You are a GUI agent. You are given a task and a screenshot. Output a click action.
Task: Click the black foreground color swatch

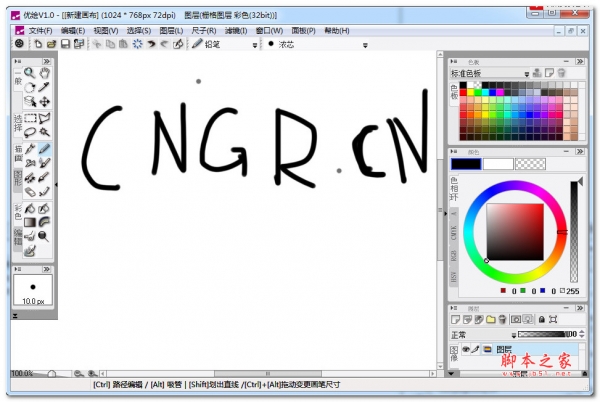pyautogui.click(x=466, y=164)
